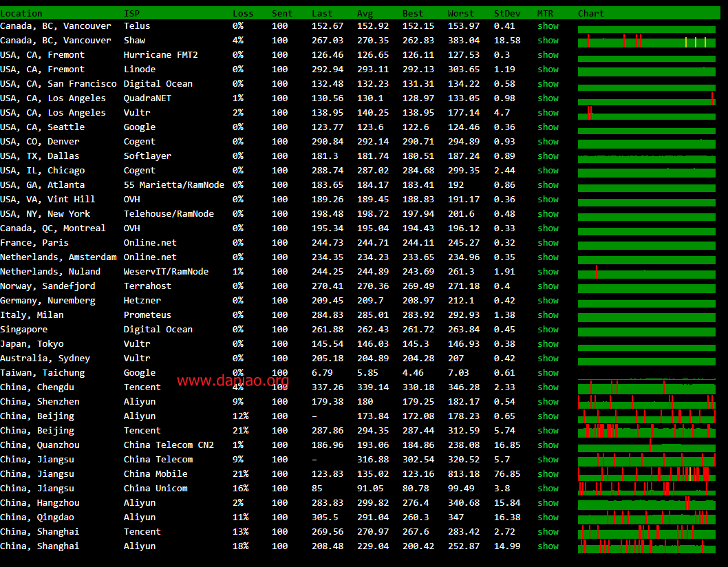Open show for Prometeus Milan row
This screenshot has width=728, height=567.
(548, 315)
